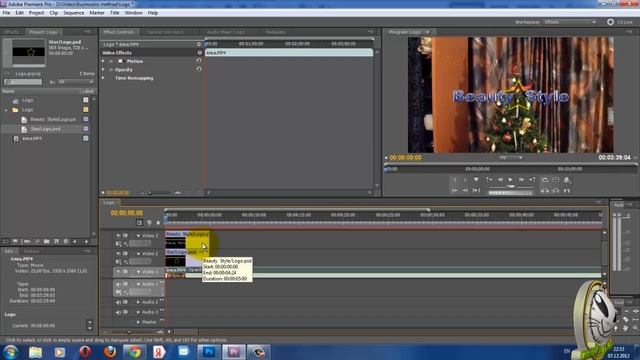Click the New Bin folder icon in Project panel

pos(47,242)
